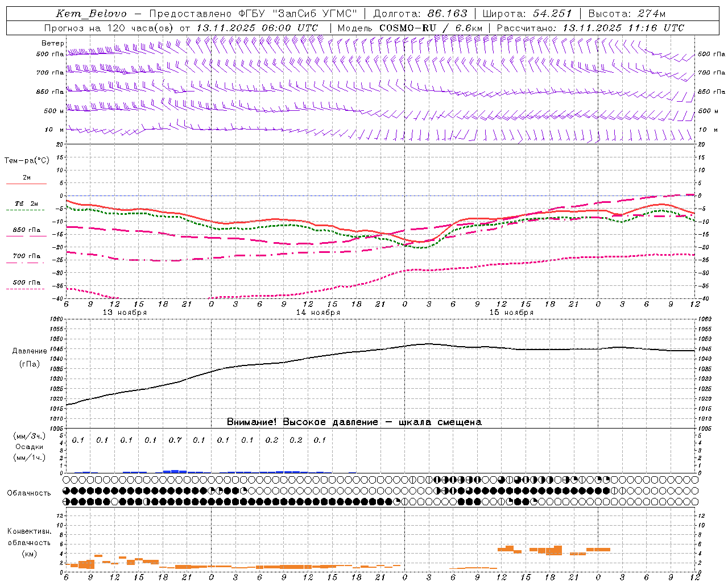The width and height of the screenshot is (728, 582).
Task: Click the "0.7" precipitation amount value
Action: tap(175, 440)
